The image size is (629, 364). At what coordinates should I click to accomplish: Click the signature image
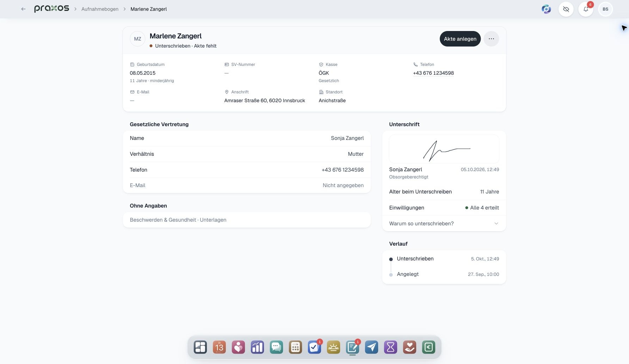pos(444,149)
